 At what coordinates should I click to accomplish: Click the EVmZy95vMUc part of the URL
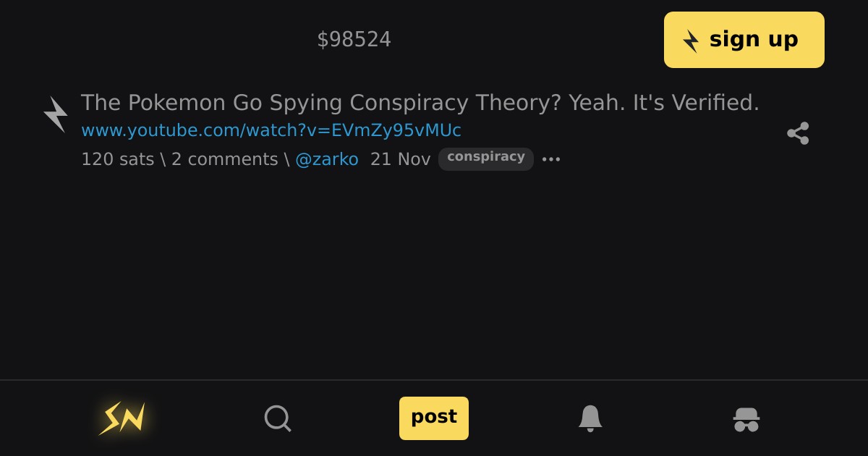396,130
